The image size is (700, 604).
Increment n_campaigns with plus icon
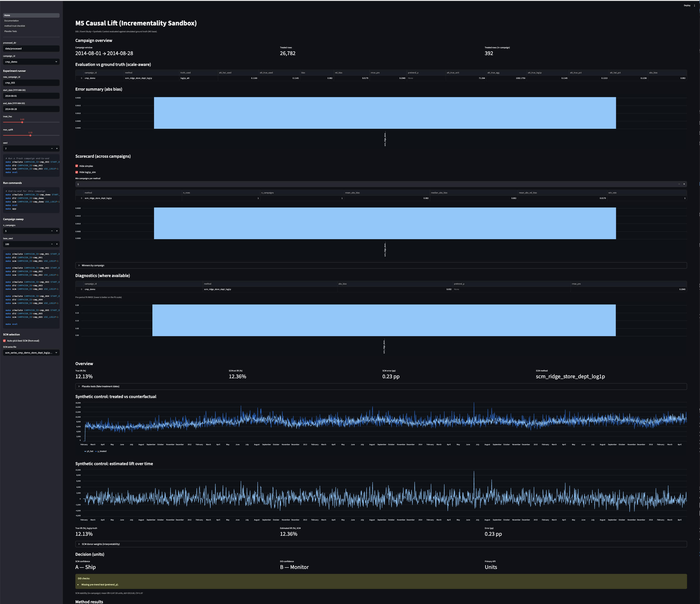57,231
